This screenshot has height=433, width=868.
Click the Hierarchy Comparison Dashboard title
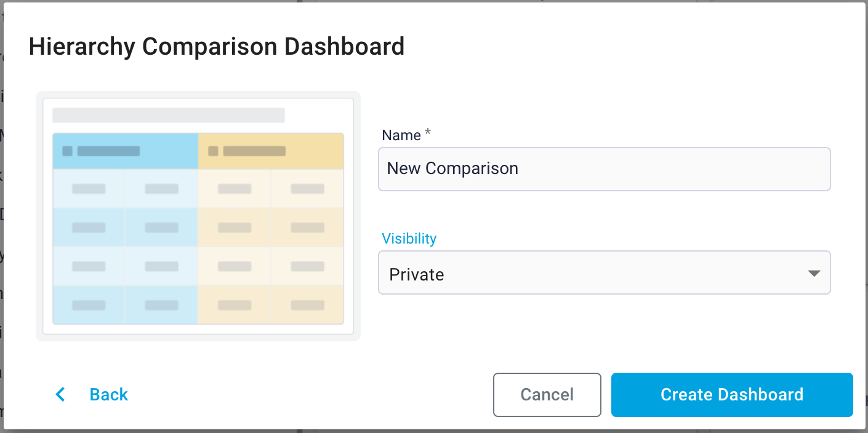(x=217, y=46)
